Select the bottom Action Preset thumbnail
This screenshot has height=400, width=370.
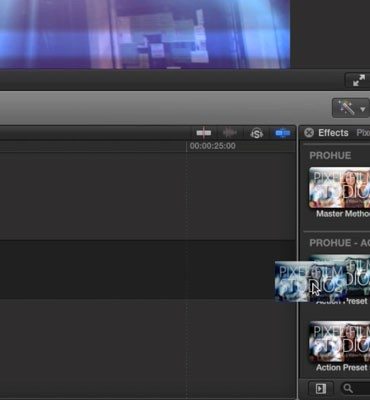pyautogui.click(x=339, y=342)
